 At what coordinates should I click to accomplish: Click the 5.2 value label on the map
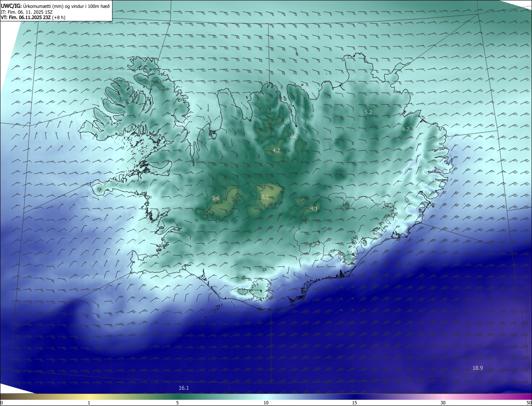click(368, 112)
